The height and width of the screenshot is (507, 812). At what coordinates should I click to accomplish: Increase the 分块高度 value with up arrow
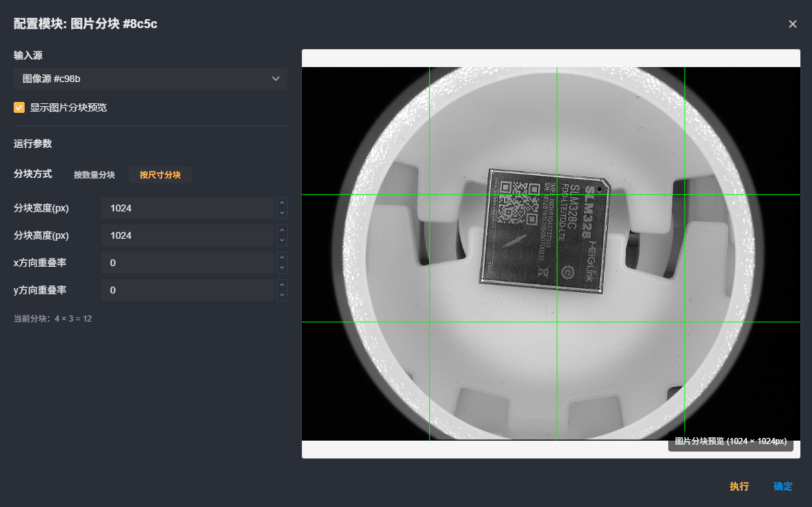click(281, 230)
